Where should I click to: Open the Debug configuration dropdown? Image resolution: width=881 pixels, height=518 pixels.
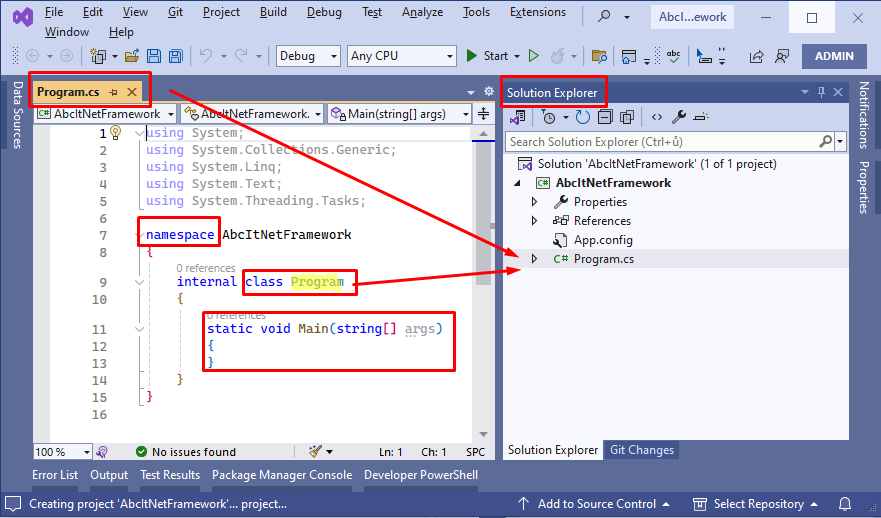pos(308,56)
